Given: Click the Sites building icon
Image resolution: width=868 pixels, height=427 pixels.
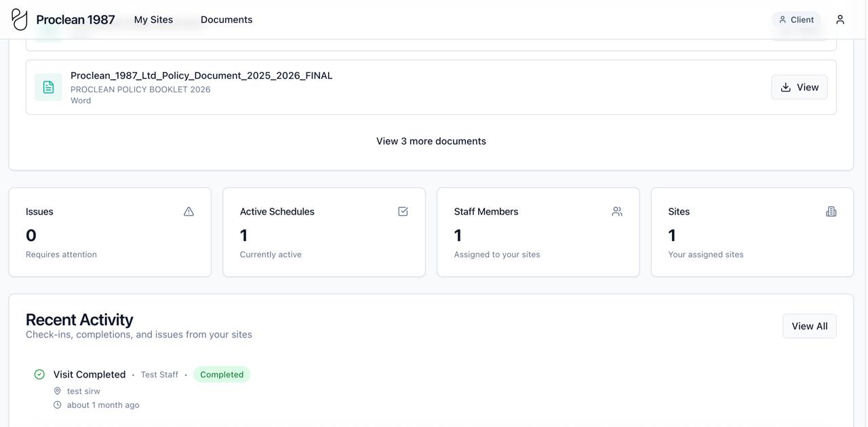Looking at the screenshot, I should click(831, 212).
